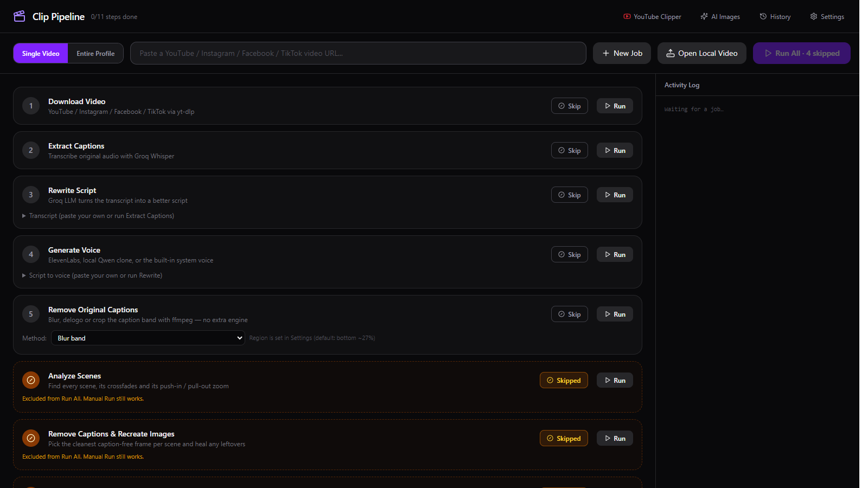Un-skip Remove Captions & Recreate Images step
This screenshot has width=868, height=488.
click(x=564, y=438)
